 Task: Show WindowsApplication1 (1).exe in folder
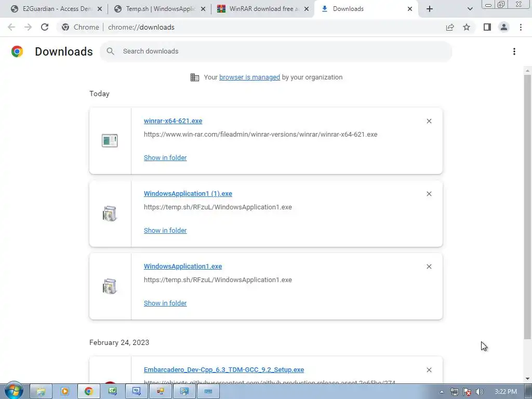pyautogui.click(x=165, y=230)
